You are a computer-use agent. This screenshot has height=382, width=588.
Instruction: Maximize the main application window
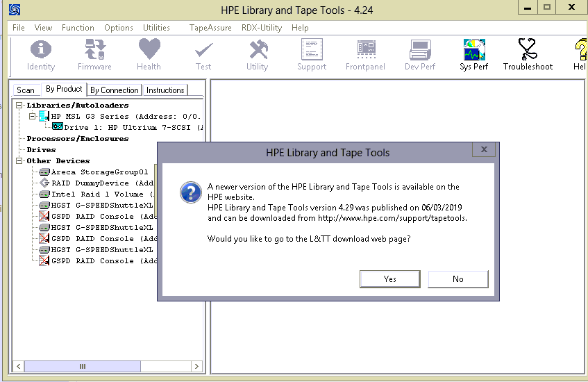[547, 8]
